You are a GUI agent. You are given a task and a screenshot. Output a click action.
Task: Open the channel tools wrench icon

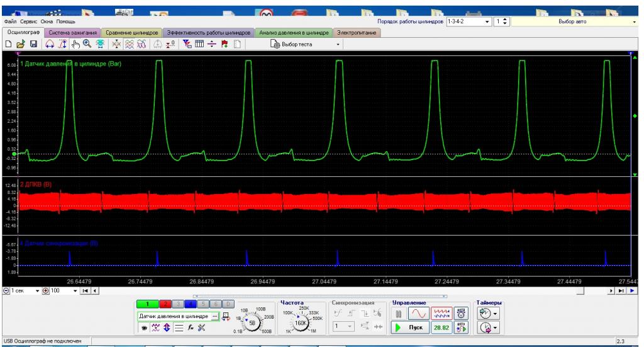201,327
